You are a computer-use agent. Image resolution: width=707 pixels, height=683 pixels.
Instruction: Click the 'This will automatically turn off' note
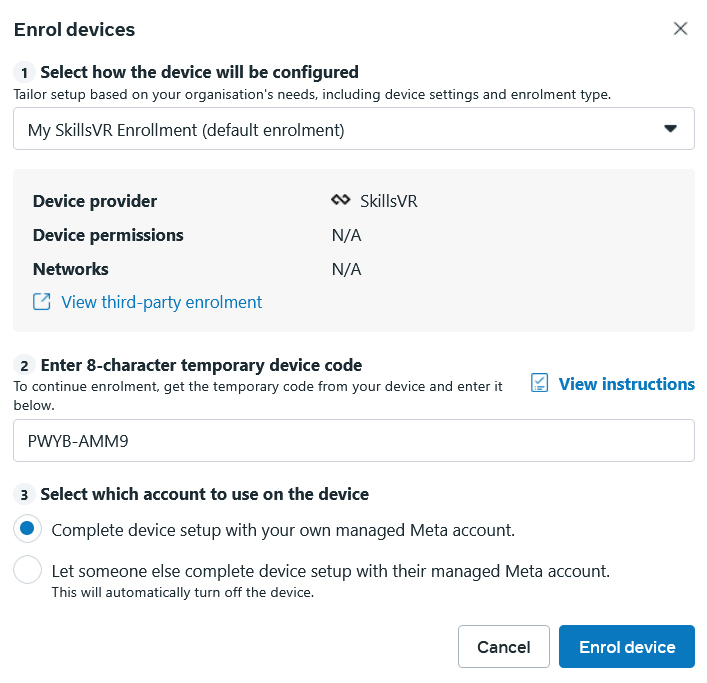(x=183, y=592)
